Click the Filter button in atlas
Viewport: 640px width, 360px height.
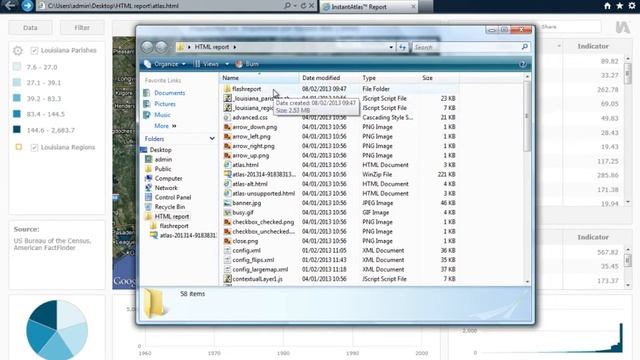tap(82, 28)
